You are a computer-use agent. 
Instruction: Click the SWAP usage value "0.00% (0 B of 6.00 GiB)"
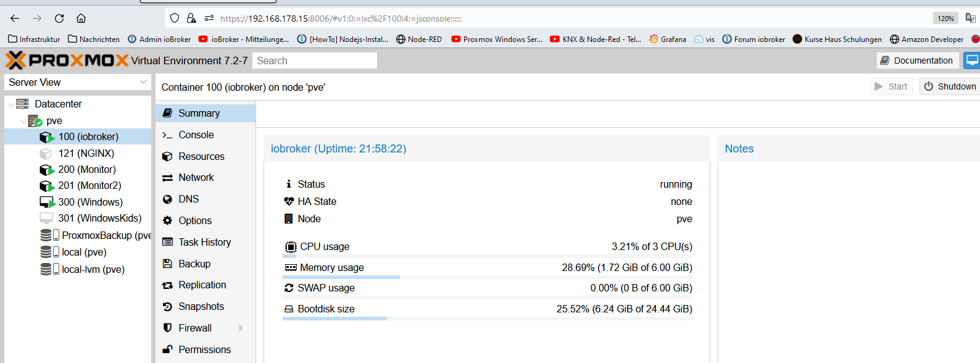pos(641,288)
